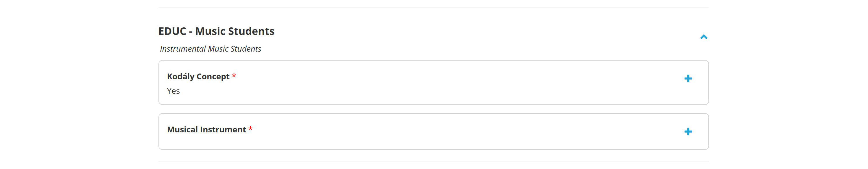
Task: Collapse the EDUC - Music Students section
Action: coord(703,37)
